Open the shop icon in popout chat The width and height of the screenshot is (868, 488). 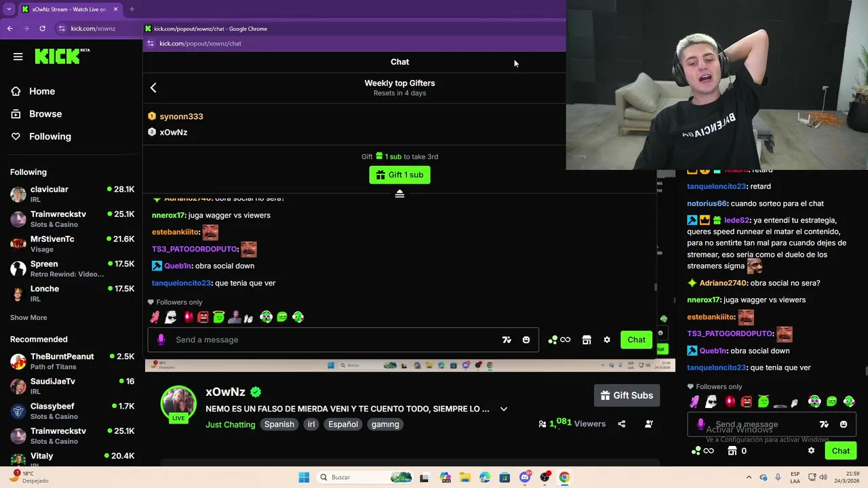click(x=587, y=340)
